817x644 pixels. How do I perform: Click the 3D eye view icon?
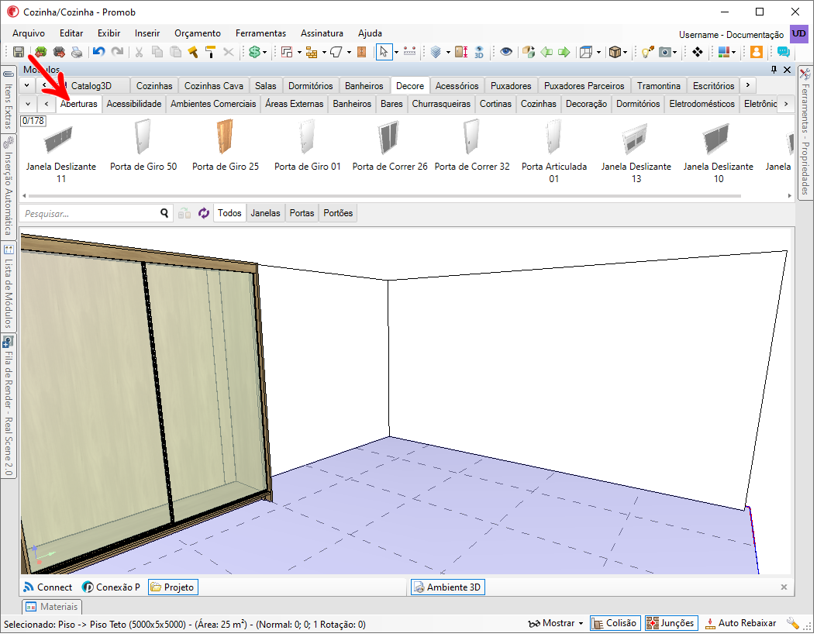479,52
